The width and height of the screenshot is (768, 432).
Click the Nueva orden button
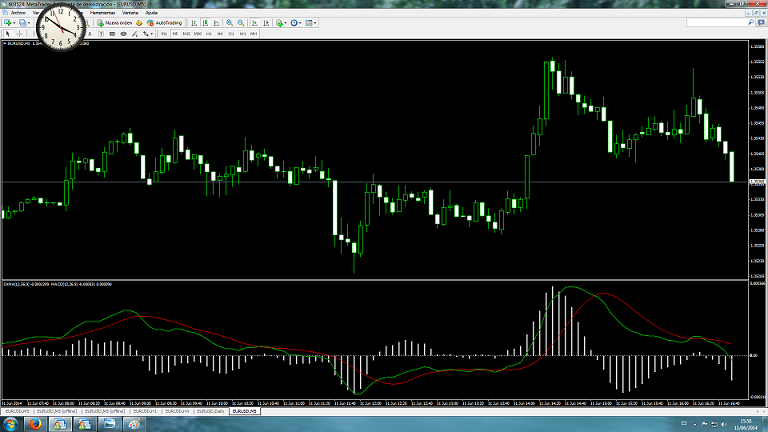(x=115, y=23)
